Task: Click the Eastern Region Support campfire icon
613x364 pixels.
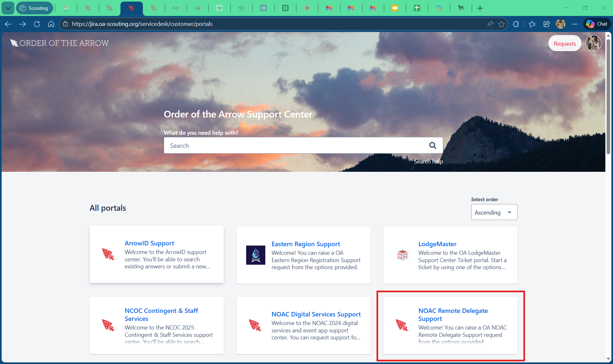Action: (255, 255)
